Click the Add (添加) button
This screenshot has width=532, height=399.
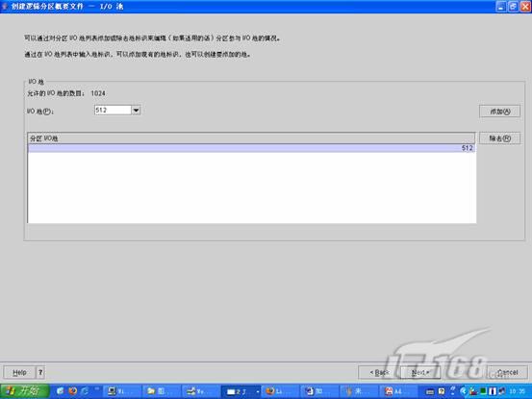pyautogui.click(x=499, y=112)
